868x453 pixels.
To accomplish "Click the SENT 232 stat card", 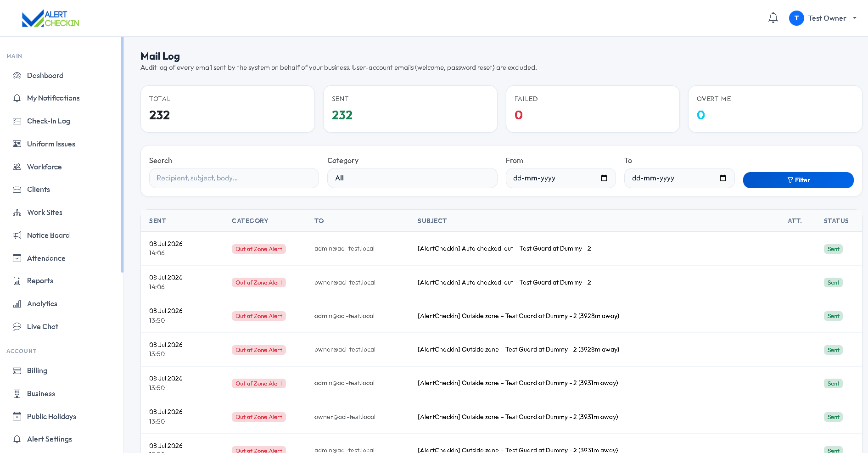I will [410, 109].
